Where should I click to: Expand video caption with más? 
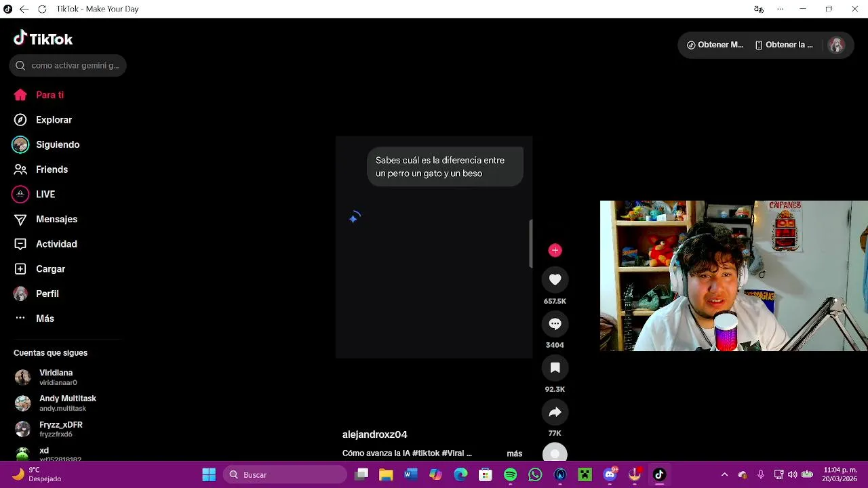pyautogui.click(x=515, y=453)
